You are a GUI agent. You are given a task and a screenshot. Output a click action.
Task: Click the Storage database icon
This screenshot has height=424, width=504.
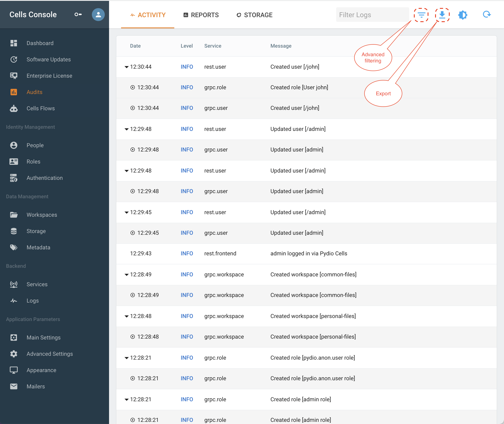coord(14,231)
